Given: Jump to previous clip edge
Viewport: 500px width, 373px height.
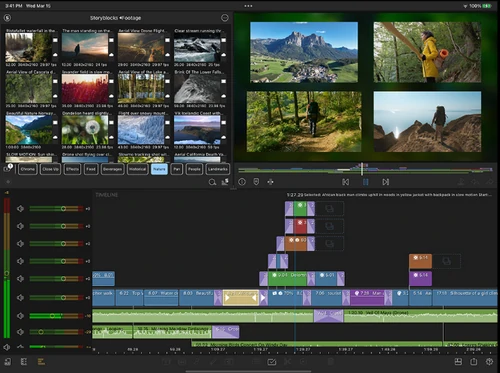Looking at the screenshot, I should pyautogui.click(x=346, y=182).
